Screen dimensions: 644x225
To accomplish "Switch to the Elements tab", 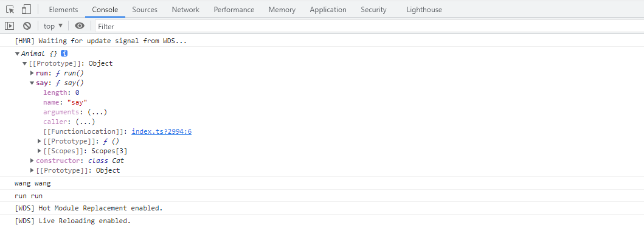I will 63,10.
